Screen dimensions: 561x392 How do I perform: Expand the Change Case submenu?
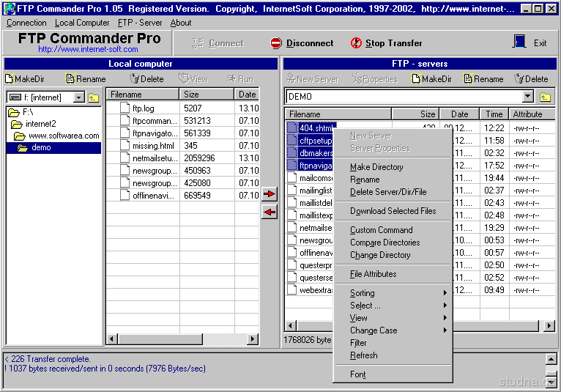[393, 330]
